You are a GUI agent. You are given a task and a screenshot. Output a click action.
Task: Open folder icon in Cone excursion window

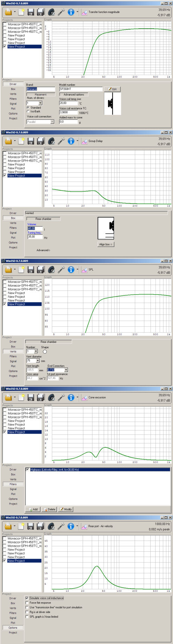click(8, 397)
